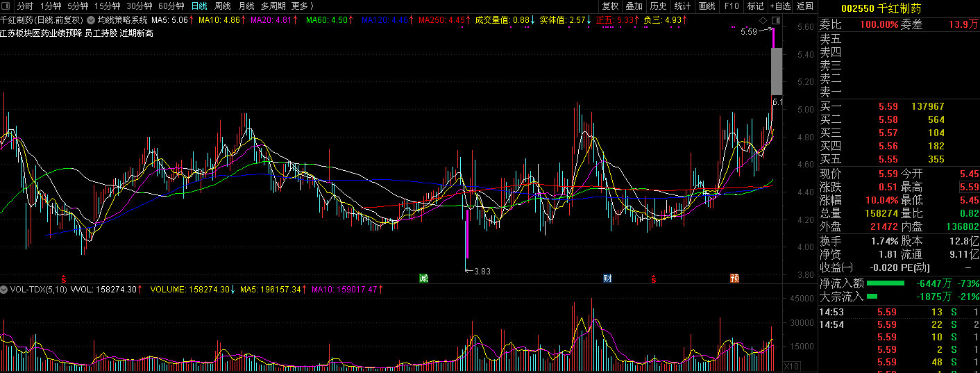Switch to the 月线 monthly chart
Screen dimensions: 980x373
coord(246,6)
